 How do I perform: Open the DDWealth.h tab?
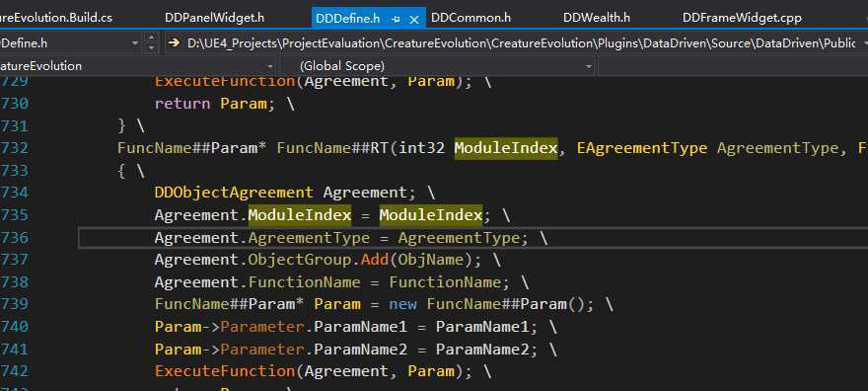point(597,18)
